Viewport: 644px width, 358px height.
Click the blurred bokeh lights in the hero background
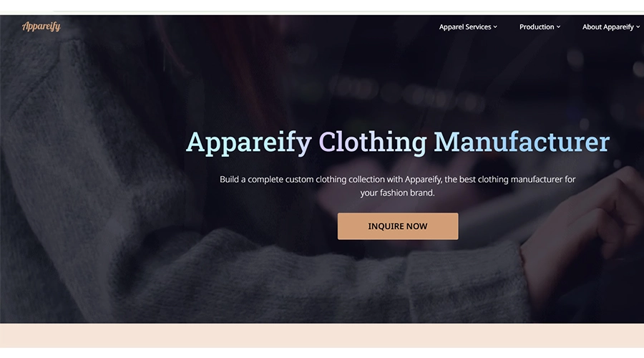point(406,92)
